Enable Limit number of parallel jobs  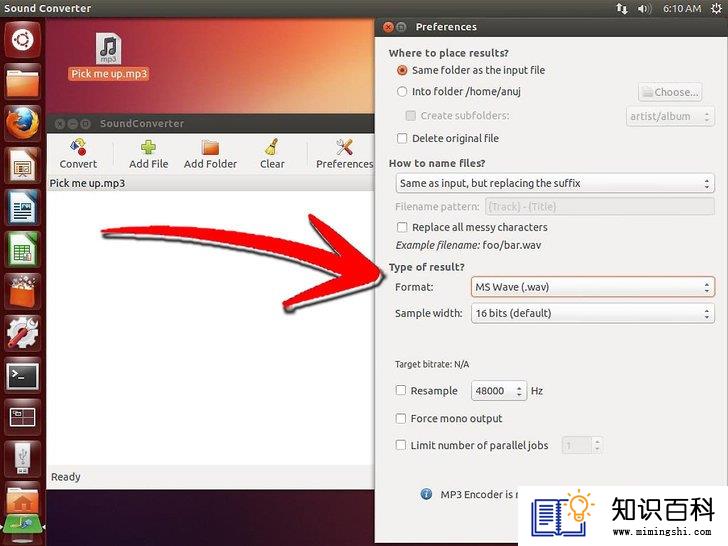point(401,445)
